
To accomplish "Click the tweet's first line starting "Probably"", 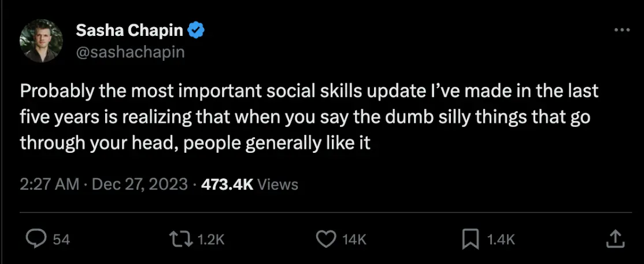I will pyautogui.click(x=309, y=91).
